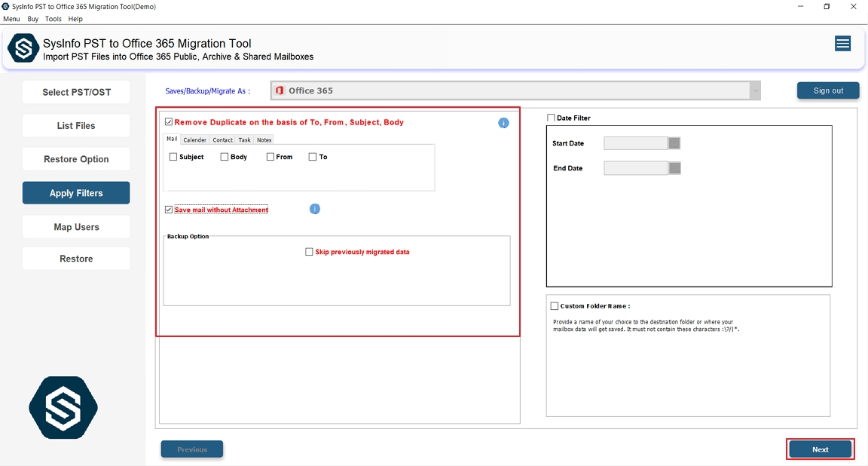Viewport: 868px width, 466px height.
Task: Open the Tools menu
Action: click(53, 19)
